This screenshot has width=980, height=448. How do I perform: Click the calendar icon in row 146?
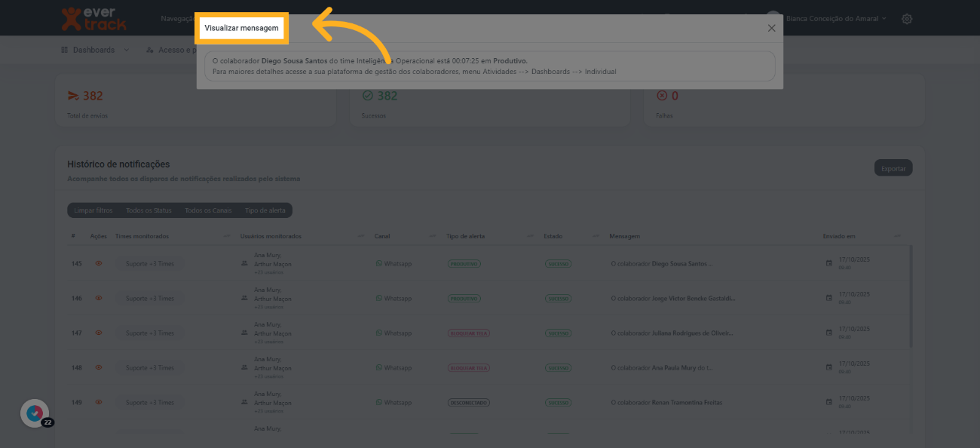[829, 299]
